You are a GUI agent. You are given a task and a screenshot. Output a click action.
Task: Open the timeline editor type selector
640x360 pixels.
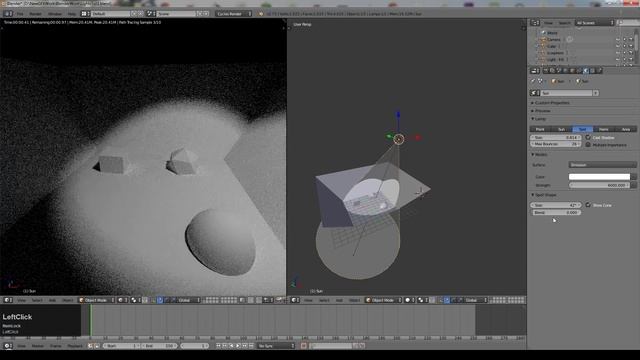8,346
